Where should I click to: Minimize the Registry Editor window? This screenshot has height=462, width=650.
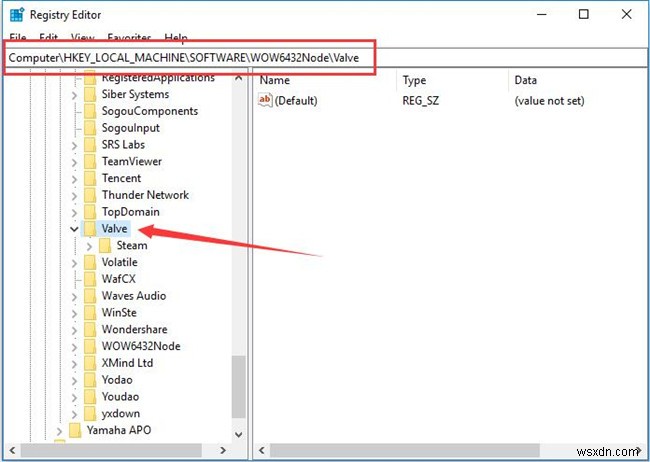tap(541, 15)
